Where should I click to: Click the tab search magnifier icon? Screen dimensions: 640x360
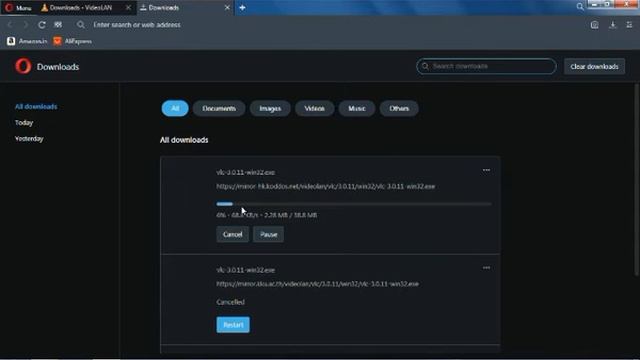(580, 7)
